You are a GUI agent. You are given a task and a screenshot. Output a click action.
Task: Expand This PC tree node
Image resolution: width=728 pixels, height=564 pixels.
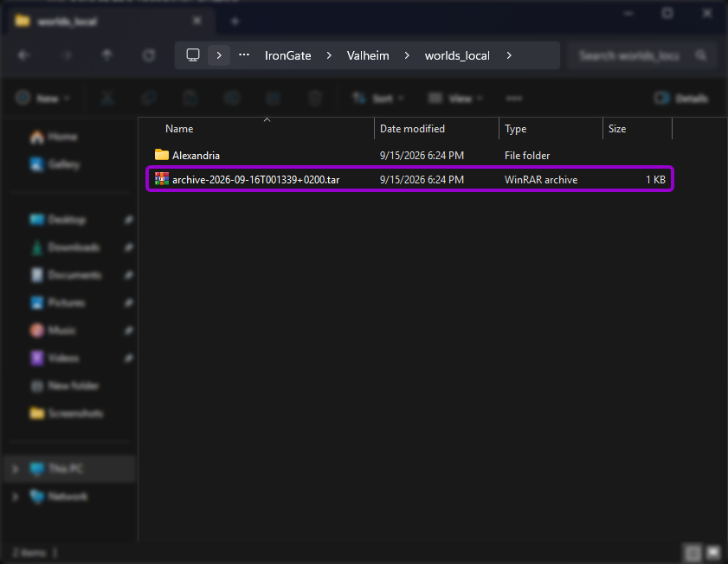(x=15, y=469)
